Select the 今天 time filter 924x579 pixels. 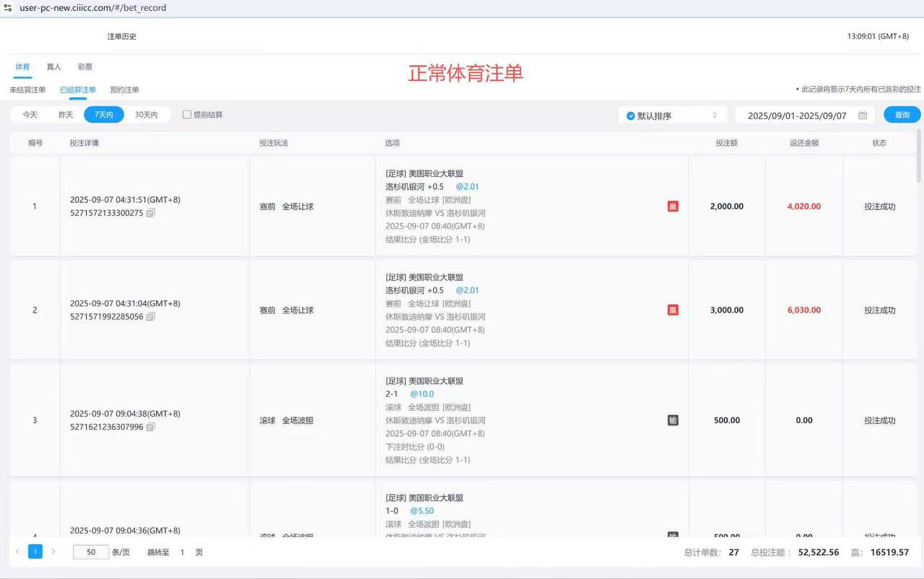pos(30,114)
